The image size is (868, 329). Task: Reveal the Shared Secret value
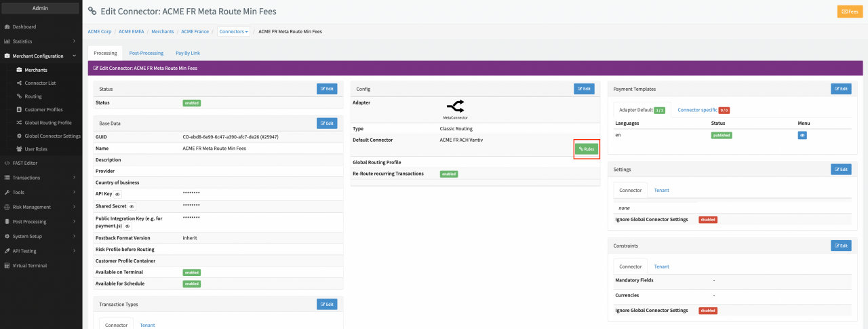click(x=132, y=206)
